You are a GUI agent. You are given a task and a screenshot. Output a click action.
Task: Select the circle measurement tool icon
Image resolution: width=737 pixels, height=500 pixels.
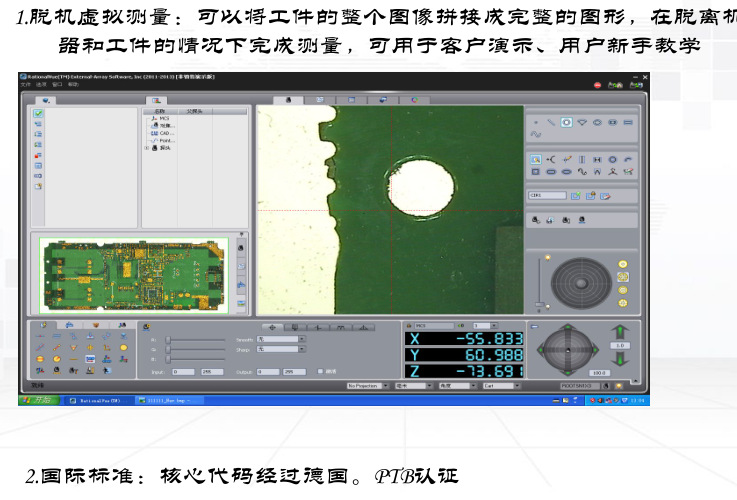[x=566, y=121]
